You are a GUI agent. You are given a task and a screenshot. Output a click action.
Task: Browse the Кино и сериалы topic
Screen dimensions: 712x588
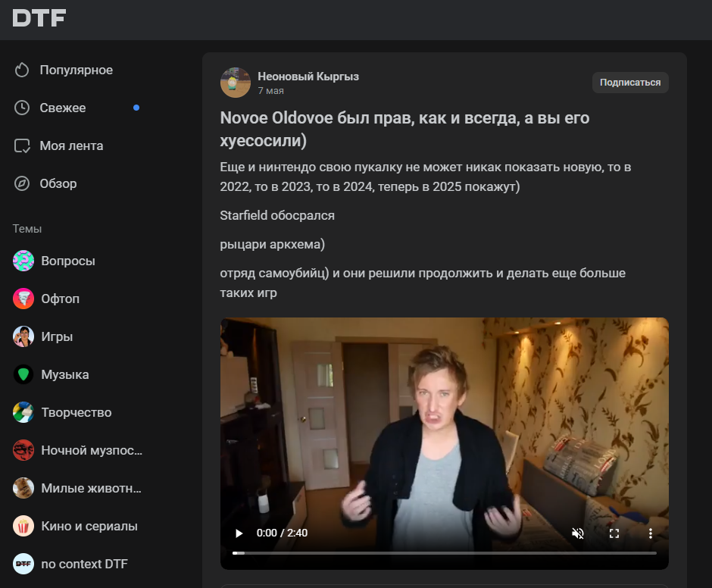[89, 526]
